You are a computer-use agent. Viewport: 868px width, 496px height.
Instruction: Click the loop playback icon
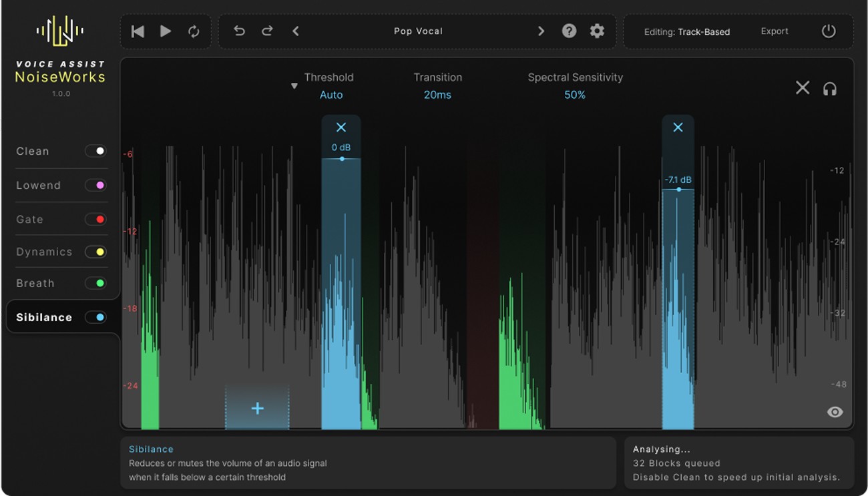[194, 31]
